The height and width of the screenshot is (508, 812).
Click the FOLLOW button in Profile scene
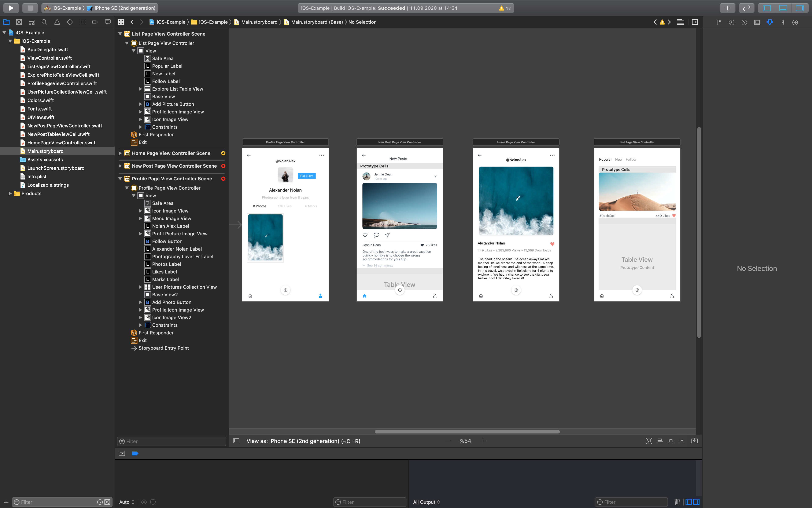[306, 176]
